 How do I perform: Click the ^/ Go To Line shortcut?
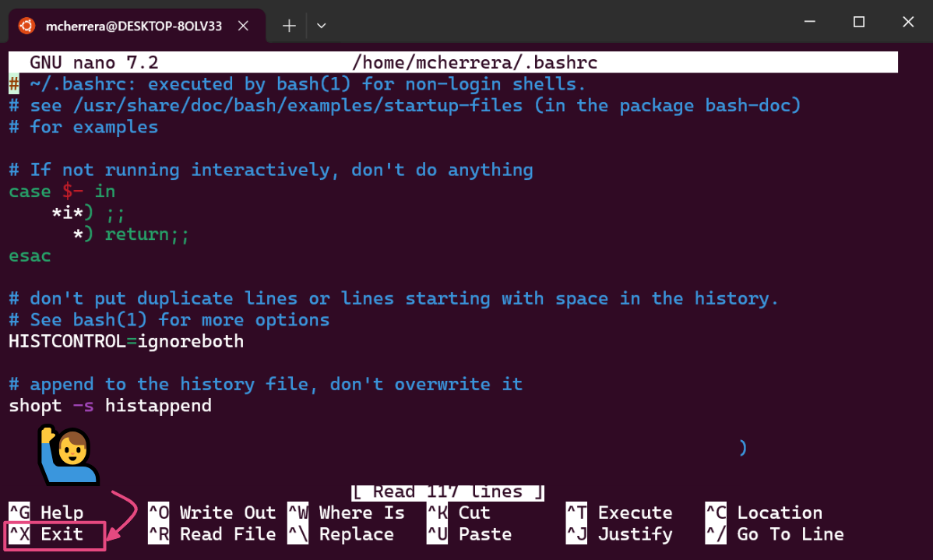[774, 534]
